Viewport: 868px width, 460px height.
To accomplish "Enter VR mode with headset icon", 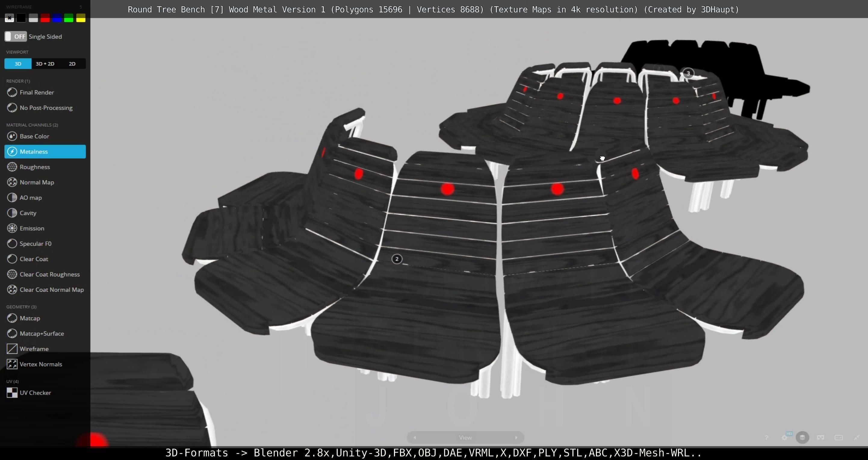I will (x=820, y=437).
